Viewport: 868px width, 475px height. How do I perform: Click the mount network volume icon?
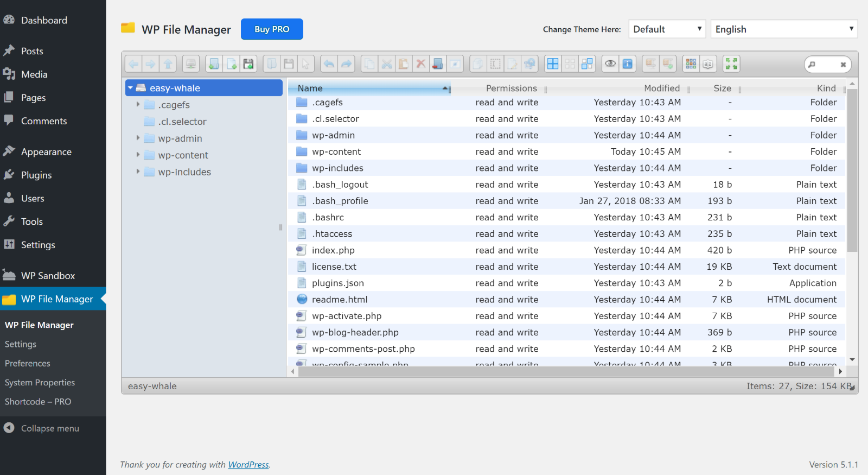(x=191, y=64)
